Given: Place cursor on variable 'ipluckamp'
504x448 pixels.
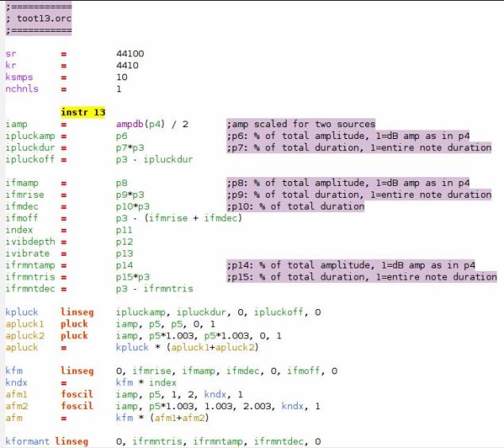Looking at the screenshot, I should (x=30, y=136).
